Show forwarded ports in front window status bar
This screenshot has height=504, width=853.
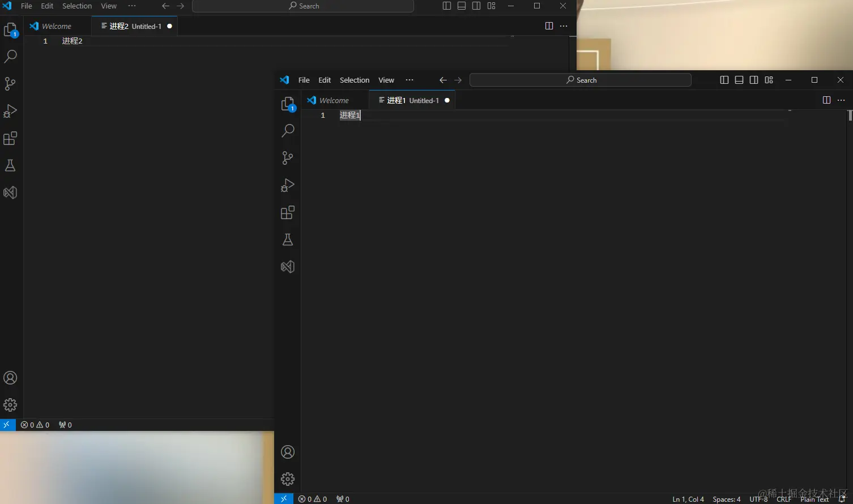pos(343,499)
